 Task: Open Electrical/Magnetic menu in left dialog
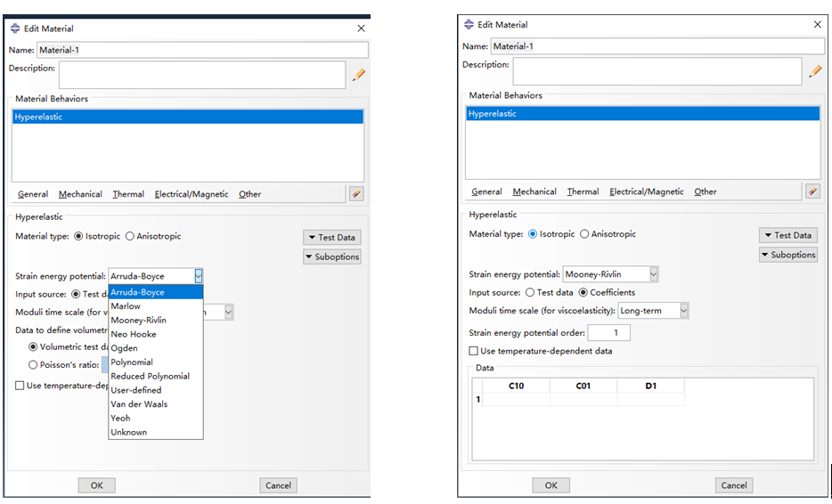[192, 194]
